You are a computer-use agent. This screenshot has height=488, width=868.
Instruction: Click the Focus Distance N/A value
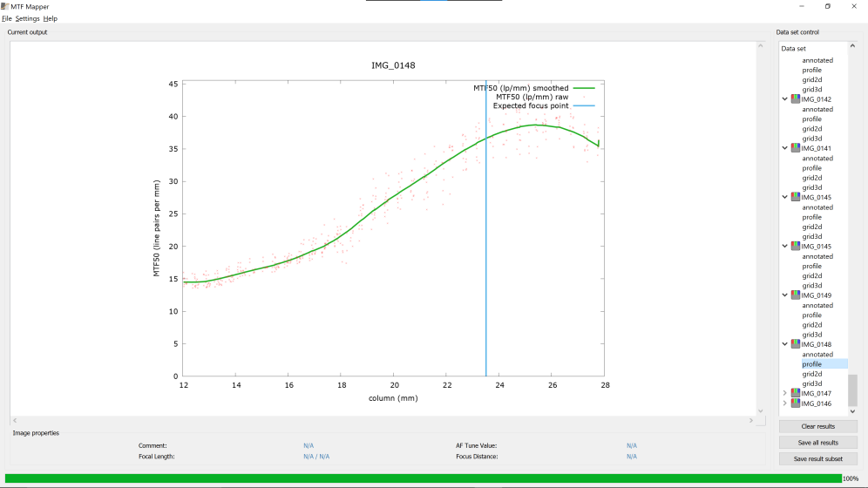(x=632, y=457)
